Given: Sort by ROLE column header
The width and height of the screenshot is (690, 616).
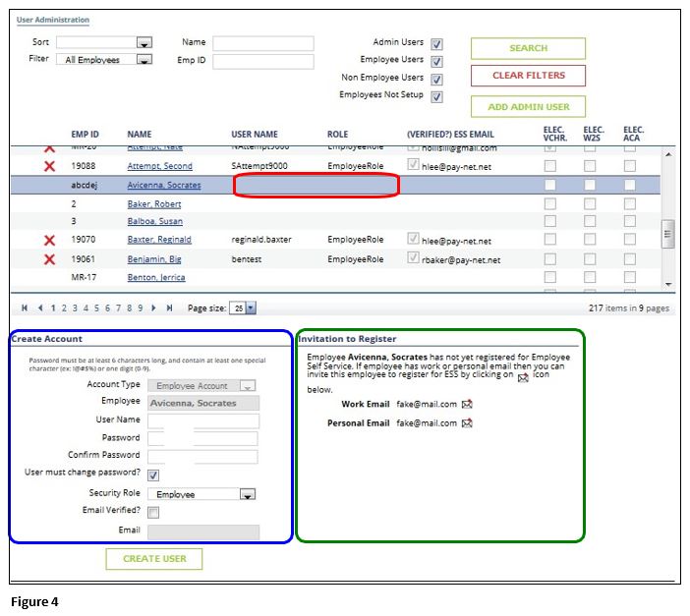Looking at the screenshot, I should [337, 135].
